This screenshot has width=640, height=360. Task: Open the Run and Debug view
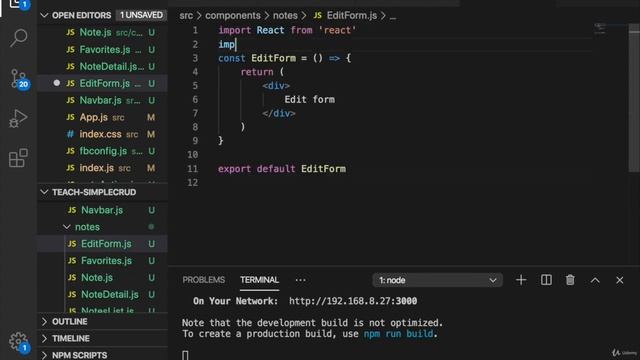coord(18,118)
